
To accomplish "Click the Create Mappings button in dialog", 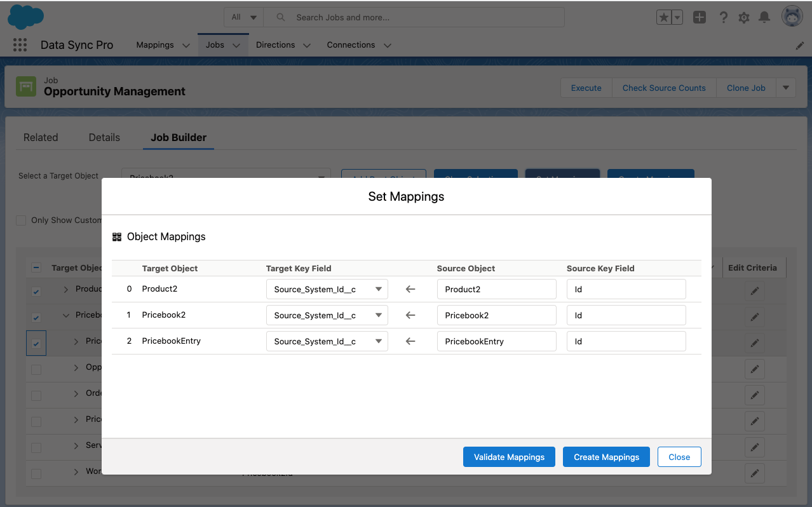I will tap(606, 457).
